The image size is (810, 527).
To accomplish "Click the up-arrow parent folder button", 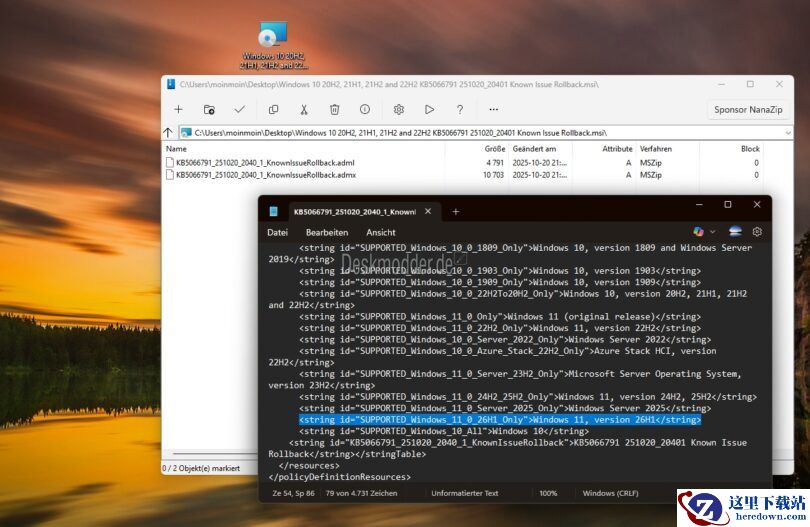I will [168, 132].
